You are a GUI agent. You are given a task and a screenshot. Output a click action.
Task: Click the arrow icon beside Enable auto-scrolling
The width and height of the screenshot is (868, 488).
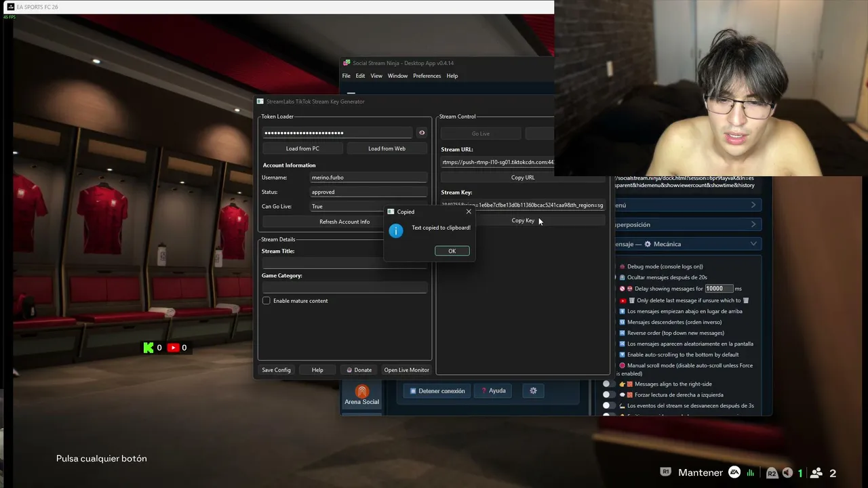pyautogui.click(x=622, y=354)
